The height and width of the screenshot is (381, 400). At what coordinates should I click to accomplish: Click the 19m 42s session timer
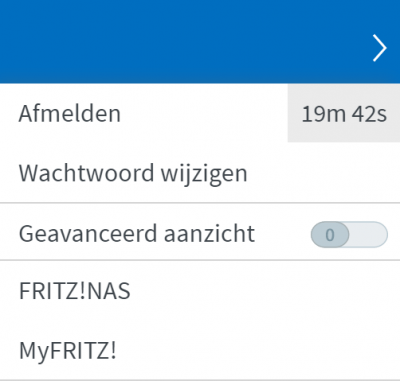(x=344, y=114)
